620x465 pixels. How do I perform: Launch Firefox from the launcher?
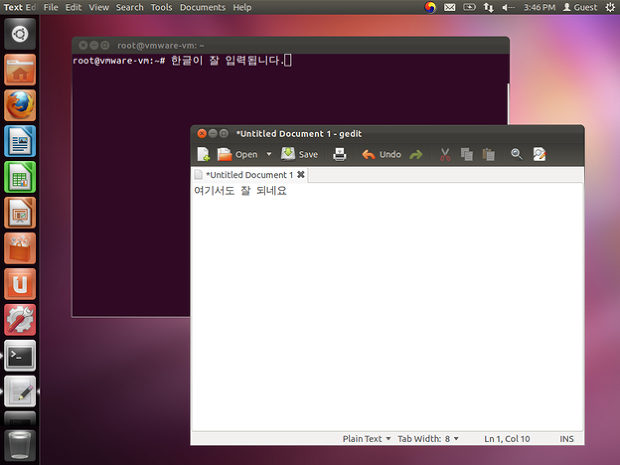20,105
